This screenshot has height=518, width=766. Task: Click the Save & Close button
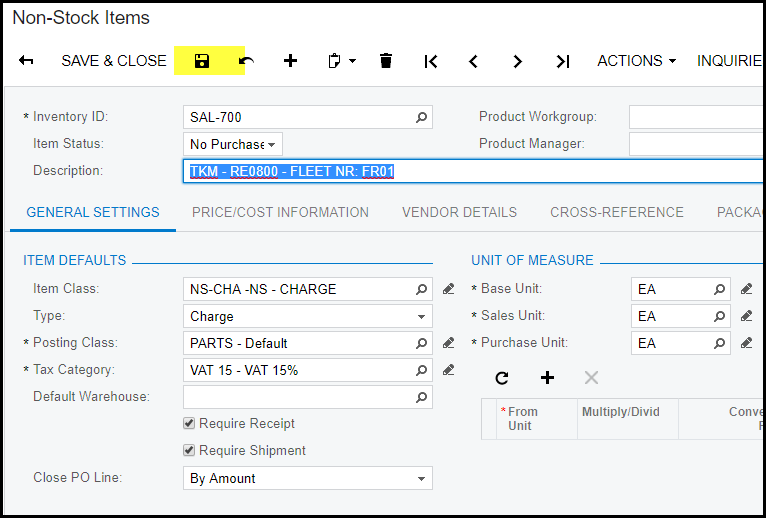[114, 61]
